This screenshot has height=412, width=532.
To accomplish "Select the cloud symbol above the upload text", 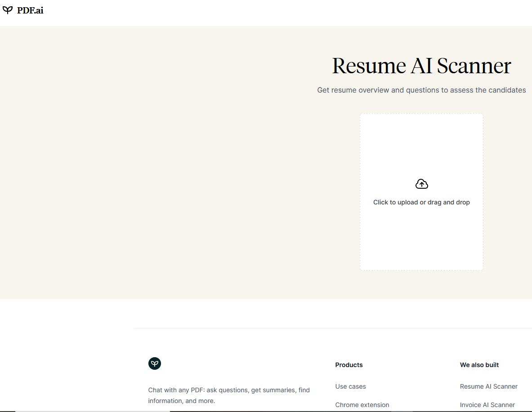I will [421, 183].
